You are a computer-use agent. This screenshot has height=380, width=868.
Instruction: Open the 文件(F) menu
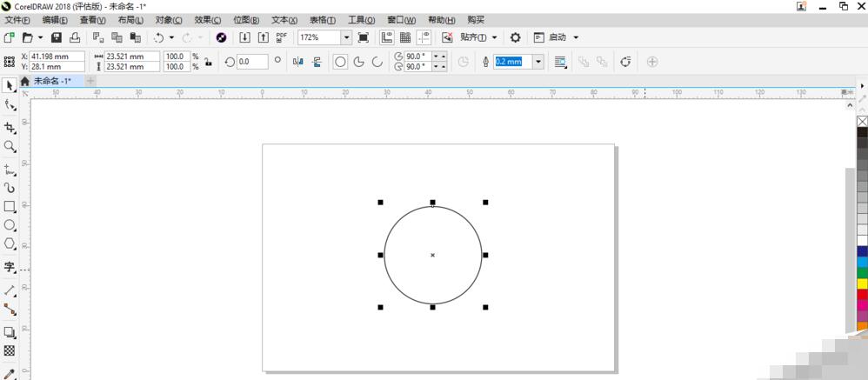[x=17, y=20]
